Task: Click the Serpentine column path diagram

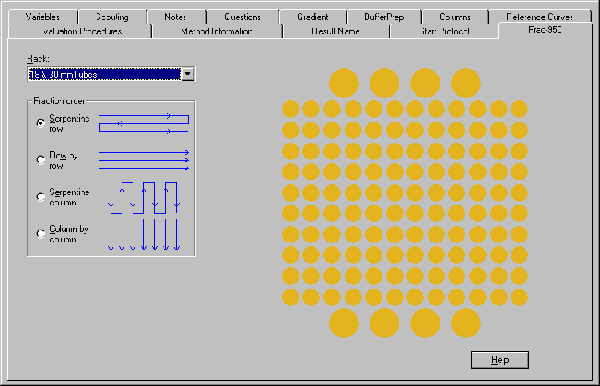Action: coord(144,197)
